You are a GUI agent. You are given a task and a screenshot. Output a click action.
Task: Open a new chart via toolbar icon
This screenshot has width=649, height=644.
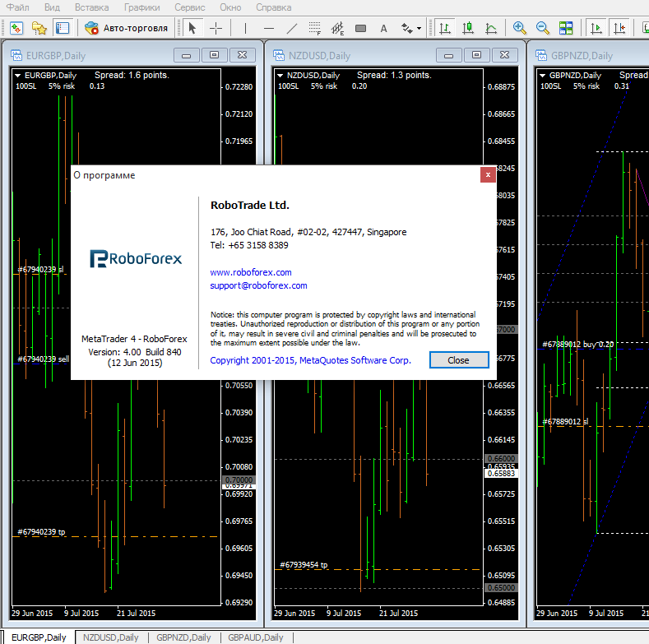pos(16,28)
